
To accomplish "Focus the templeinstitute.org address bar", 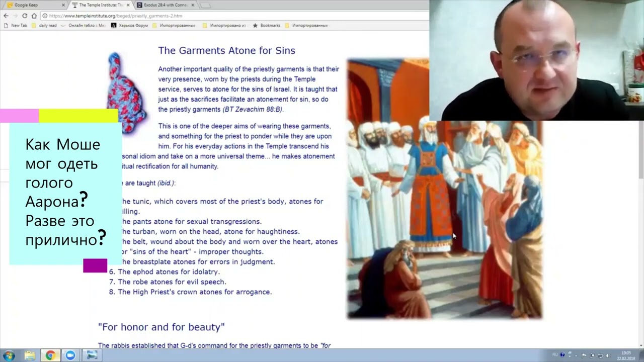I will 234,16.
